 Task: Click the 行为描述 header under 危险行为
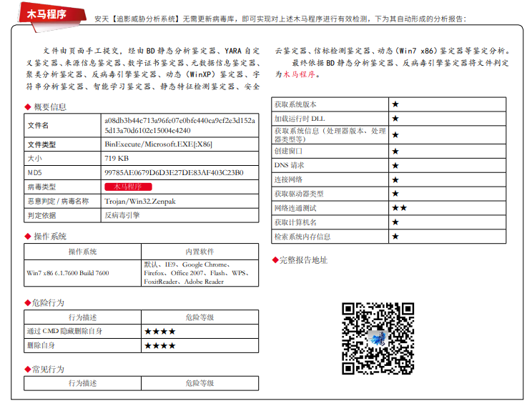point(82,317)
